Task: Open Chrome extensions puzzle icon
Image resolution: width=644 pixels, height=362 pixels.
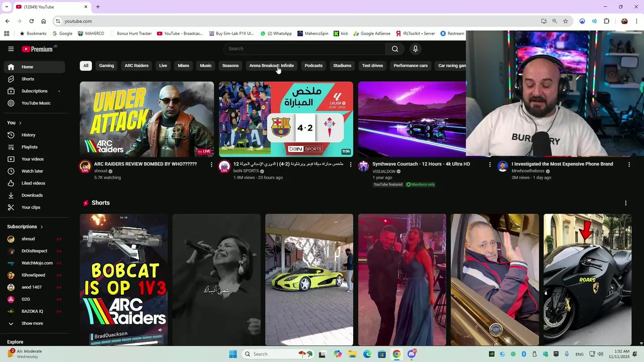Action: pos(606,21)
